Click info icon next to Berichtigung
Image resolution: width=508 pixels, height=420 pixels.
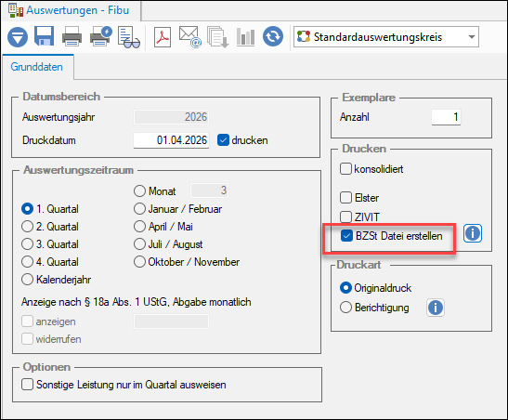coord(436,308)
